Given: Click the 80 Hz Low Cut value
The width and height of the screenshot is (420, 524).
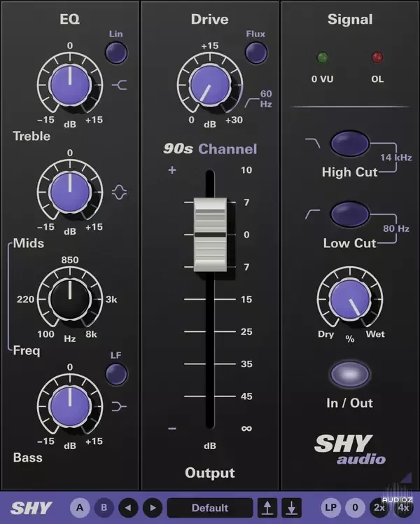Looking at the screenshot, I should pos(396,228).
